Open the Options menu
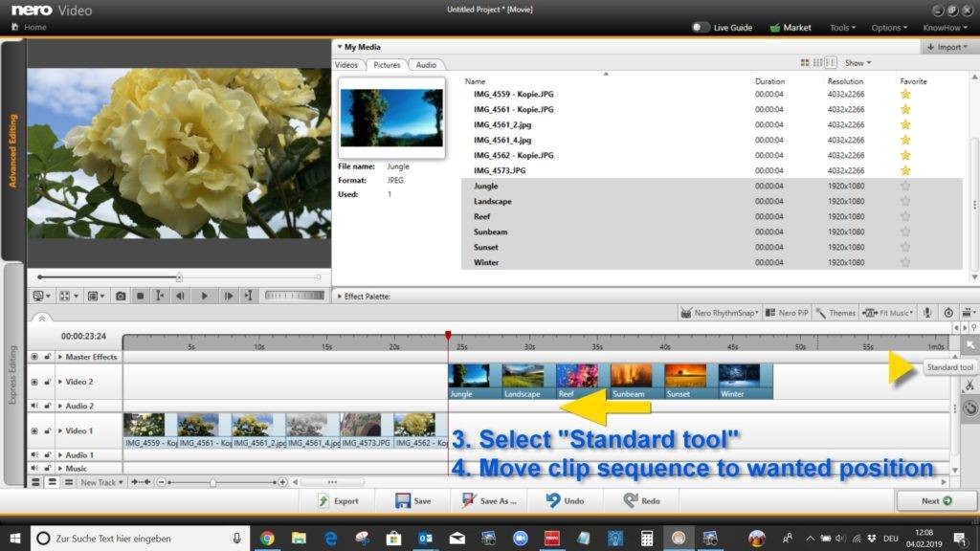This screenshot has width=980, height=551. (886, 28)
